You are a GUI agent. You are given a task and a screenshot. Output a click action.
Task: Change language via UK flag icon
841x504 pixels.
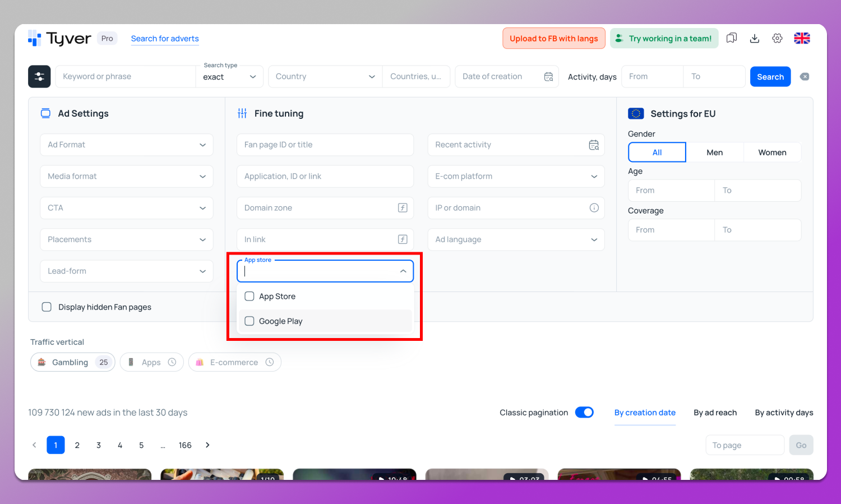[802, 38]
